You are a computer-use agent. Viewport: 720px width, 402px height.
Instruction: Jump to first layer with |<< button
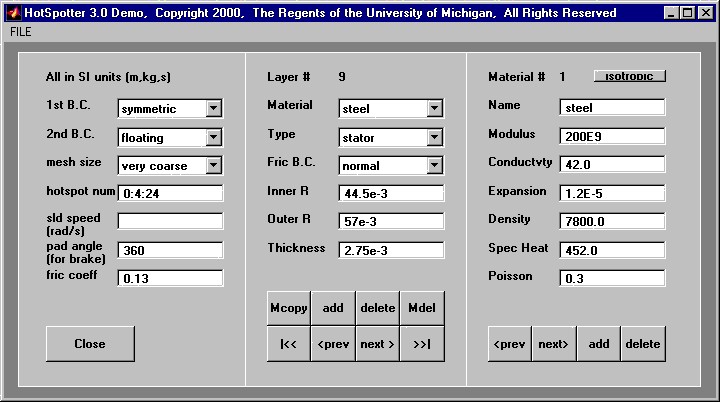pos(289,344)
